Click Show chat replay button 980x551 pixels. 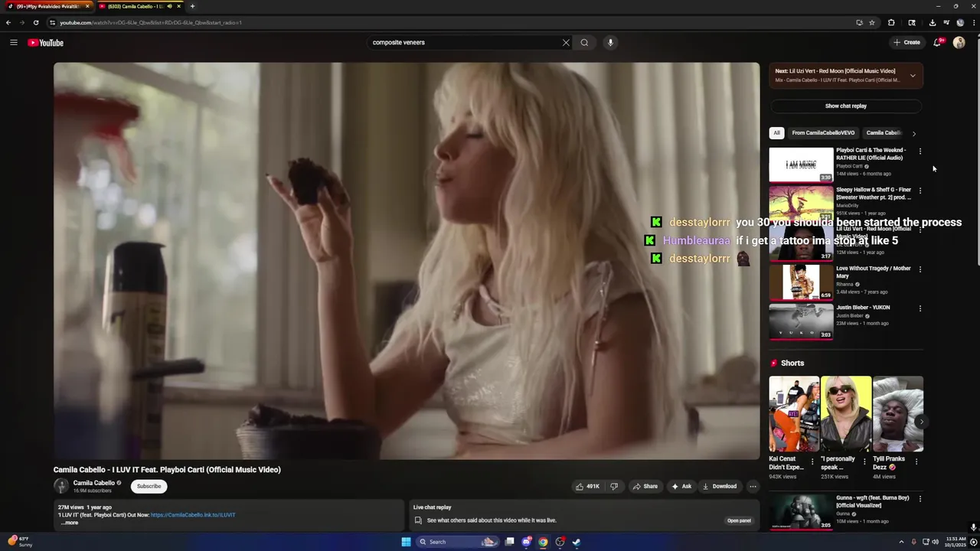[846, 106]
